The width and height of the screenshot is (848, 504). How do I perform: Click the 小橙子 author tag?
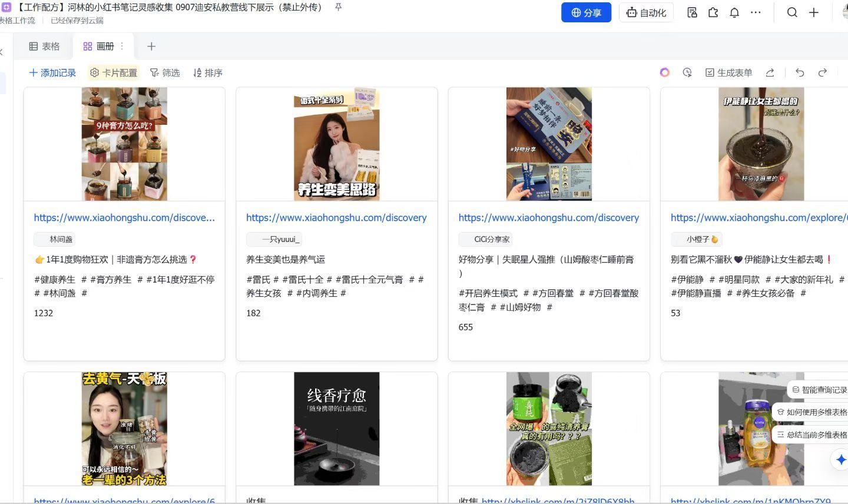point(697,239)
